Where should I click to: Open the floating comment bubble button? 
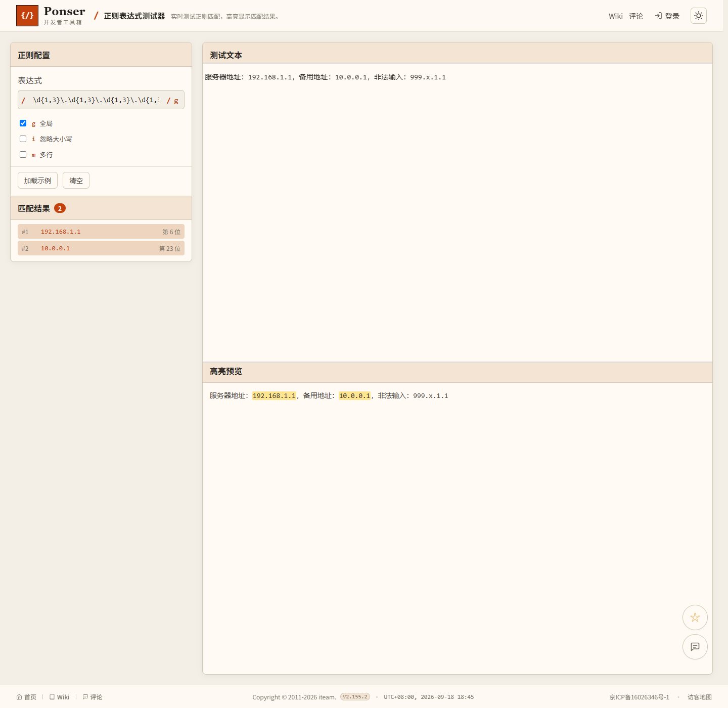pos(695,647)
